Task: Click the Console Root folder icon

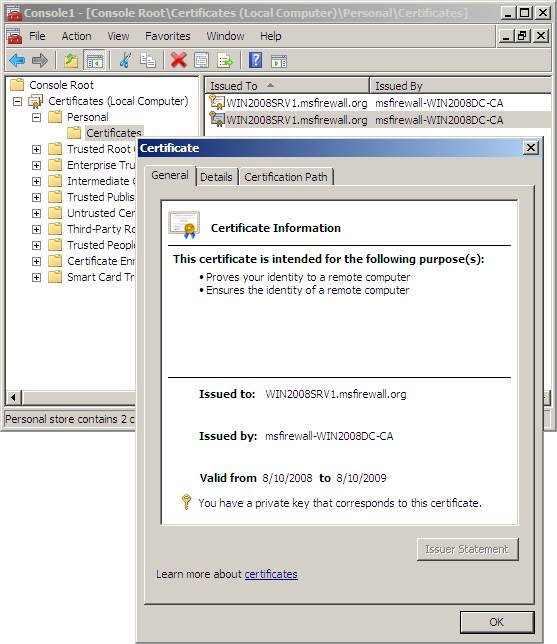Action: pos(17,85)
